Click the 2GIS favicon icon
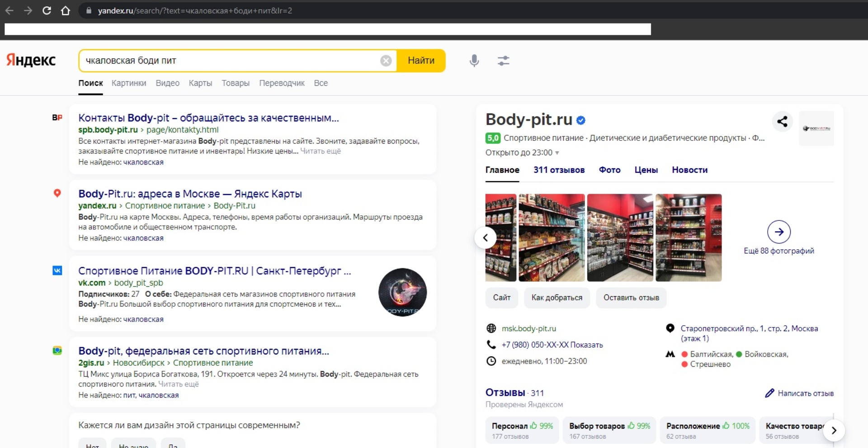 pyautogui.click(x=57, y=350)
